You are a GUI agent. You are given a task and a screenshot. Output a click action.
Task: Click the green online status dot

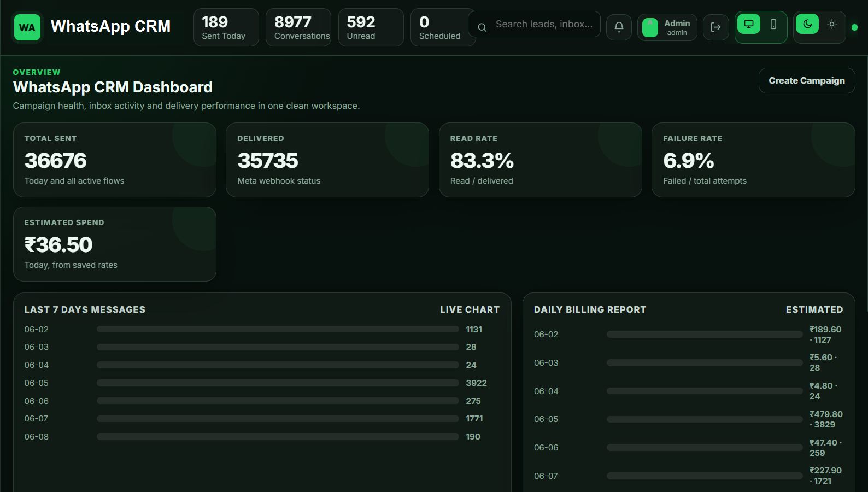[x=854, y=27]
